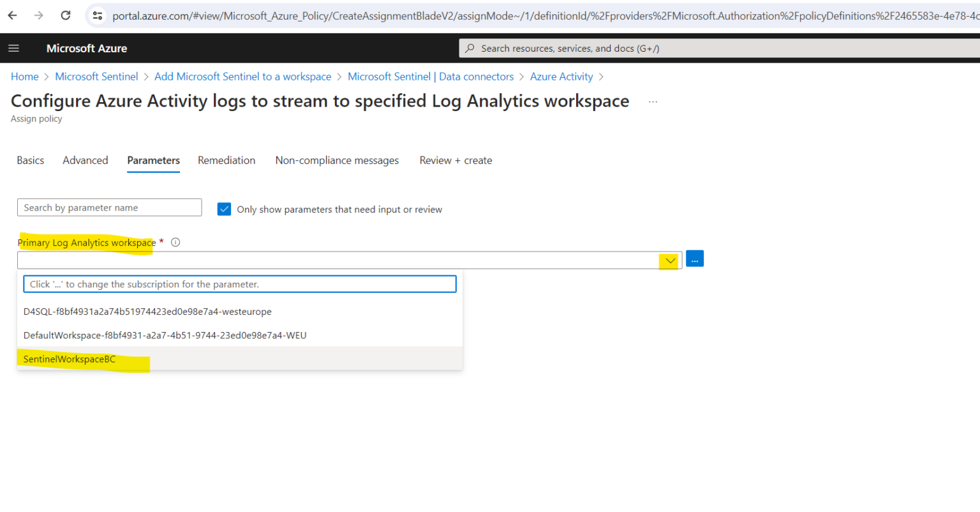Go forward with the browser forward arrow
The width and height of the screenshot is (980, 512).
(x=39, y=15)
